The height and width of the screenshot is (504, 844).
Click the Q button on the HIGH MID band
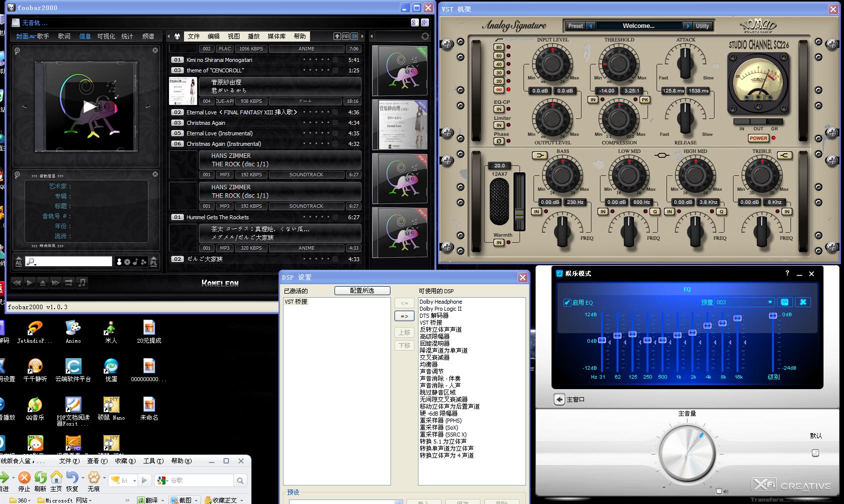pos(721,211)
